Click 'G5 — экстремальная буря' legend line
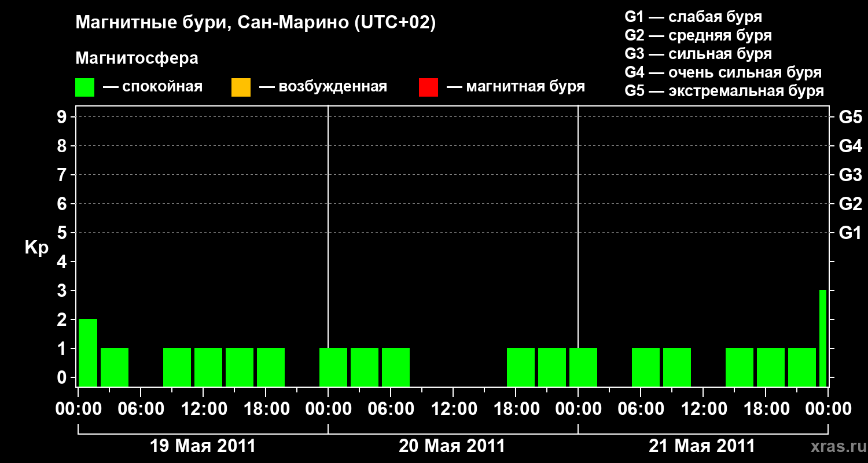Viewport: 868px width, 463px height. tap(724, 91)
